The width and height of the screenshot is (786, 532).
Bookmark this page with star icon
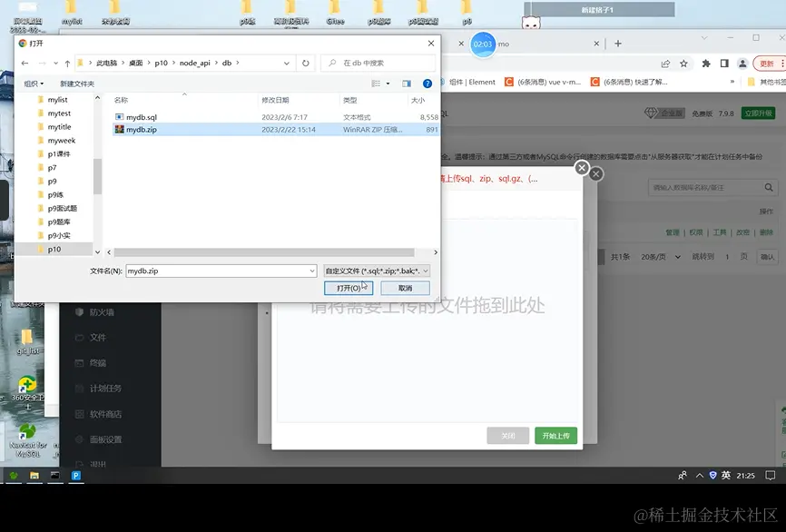point(683,64)
